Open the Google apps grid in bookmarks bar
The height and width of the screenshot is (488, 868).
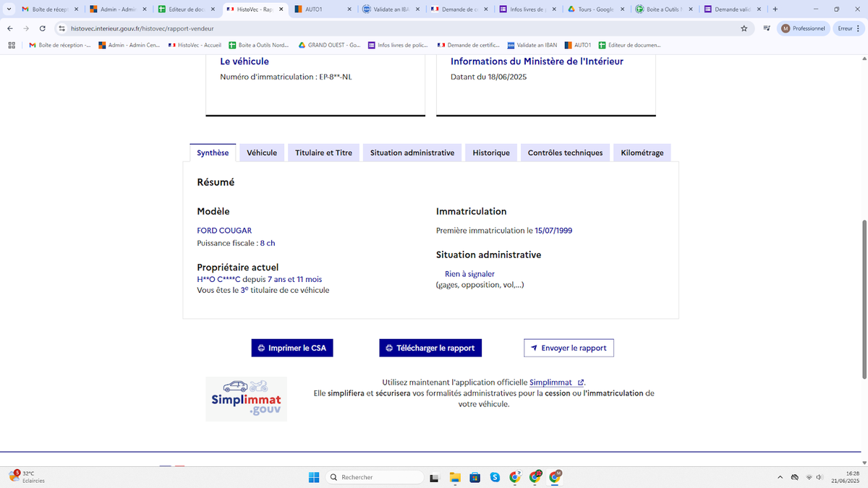tap(12, 45)
